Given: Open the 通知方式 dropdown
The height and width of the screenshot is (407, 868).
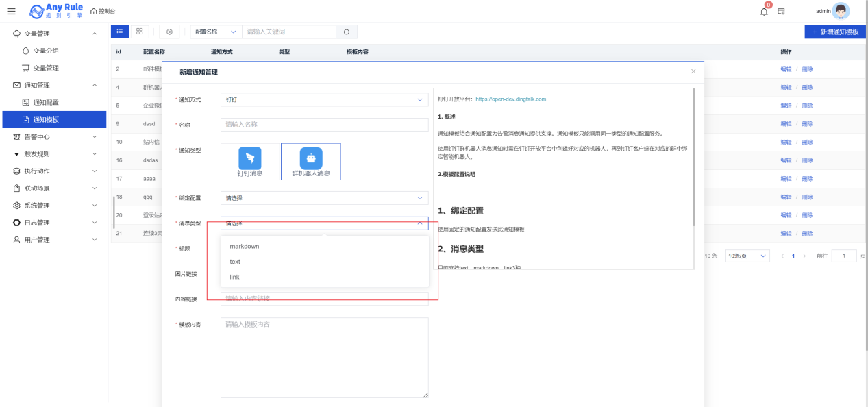Looking at the screenshot, I should click(x=324, y=100).
